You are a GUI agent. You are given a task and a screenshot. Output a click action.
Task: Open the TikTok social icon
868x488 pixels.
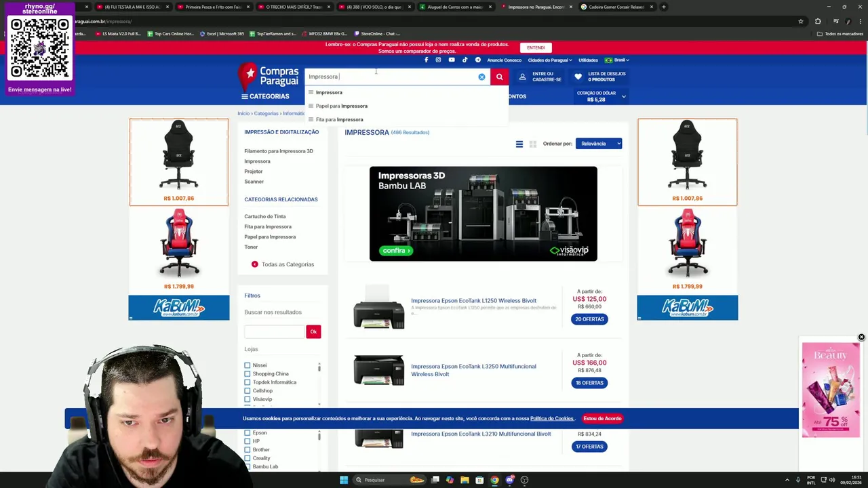(x=465, y=60)
